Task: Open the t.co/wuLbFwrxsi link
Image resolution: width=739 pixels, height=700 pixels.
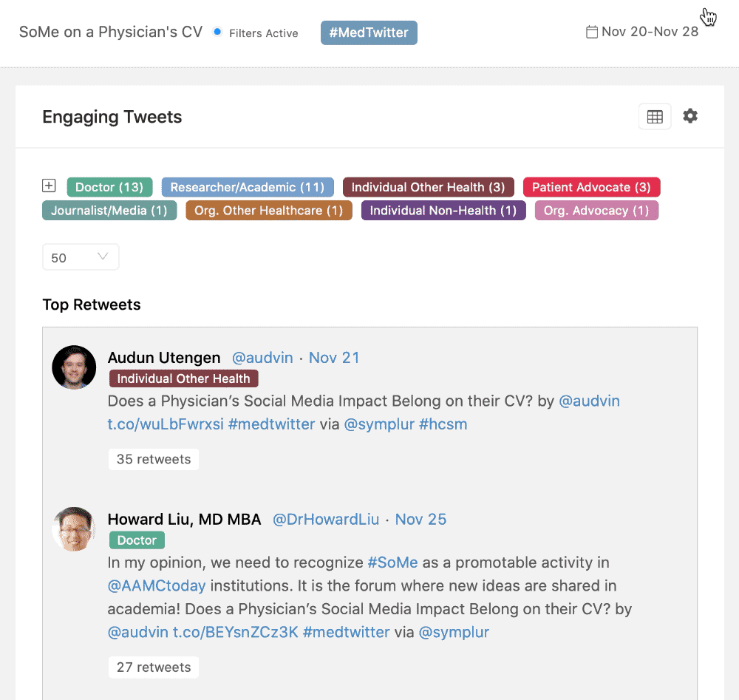Action: click(x=166, y=424)
